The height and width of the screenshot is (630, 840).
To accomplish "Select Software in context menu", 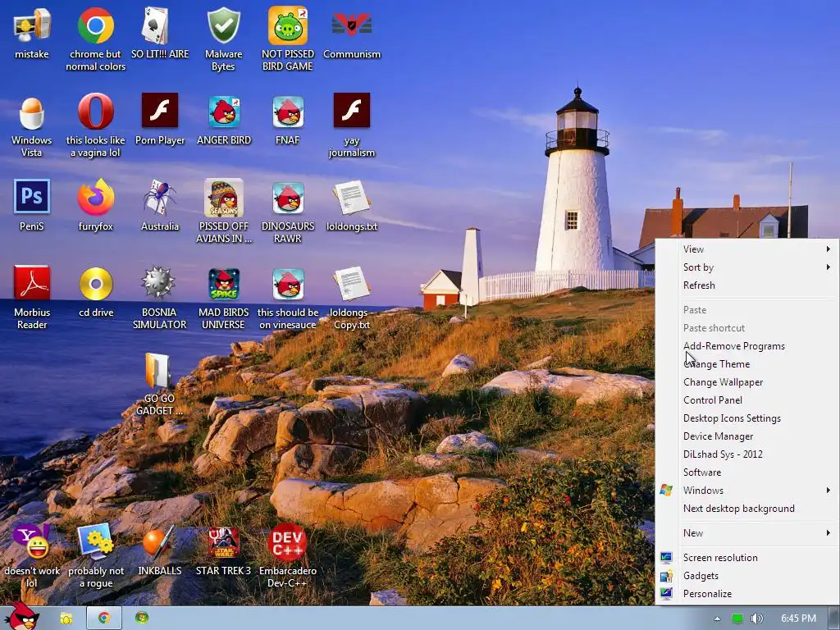I will click(746, 472).
